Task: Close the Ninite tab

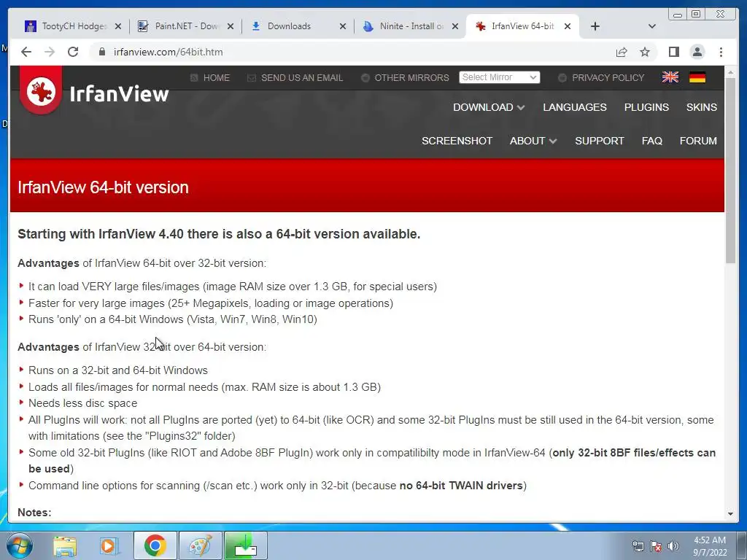Action: click(455, 26)
